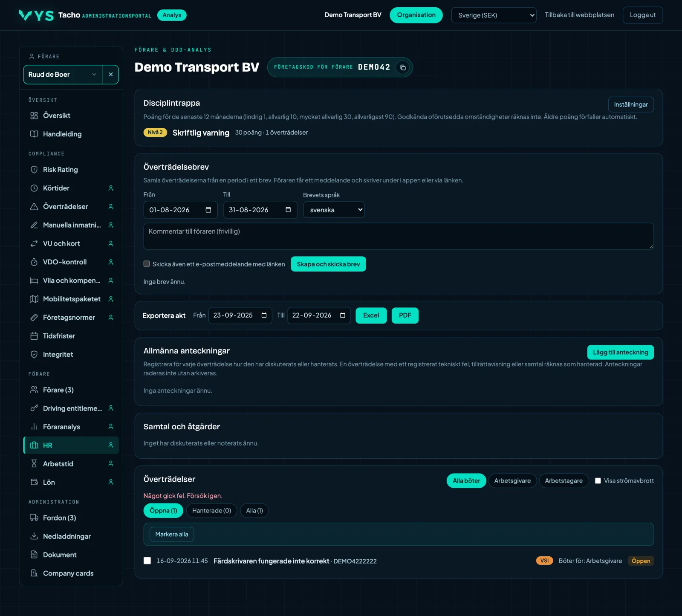Image resolution: width=682 pixels, height=616 pixels.
Task: Click the Risk Rating shield icon
Action: (34, 170)
